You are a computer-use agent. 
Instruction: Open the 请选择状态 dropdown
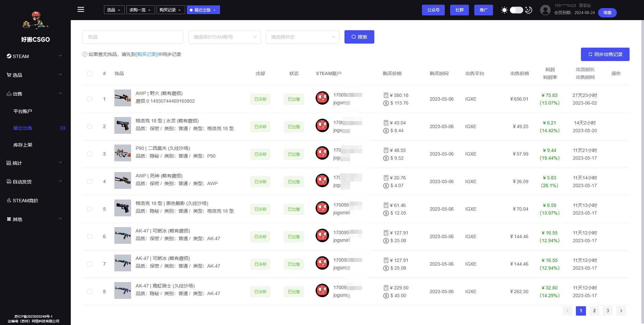click(x=303, y=37)
